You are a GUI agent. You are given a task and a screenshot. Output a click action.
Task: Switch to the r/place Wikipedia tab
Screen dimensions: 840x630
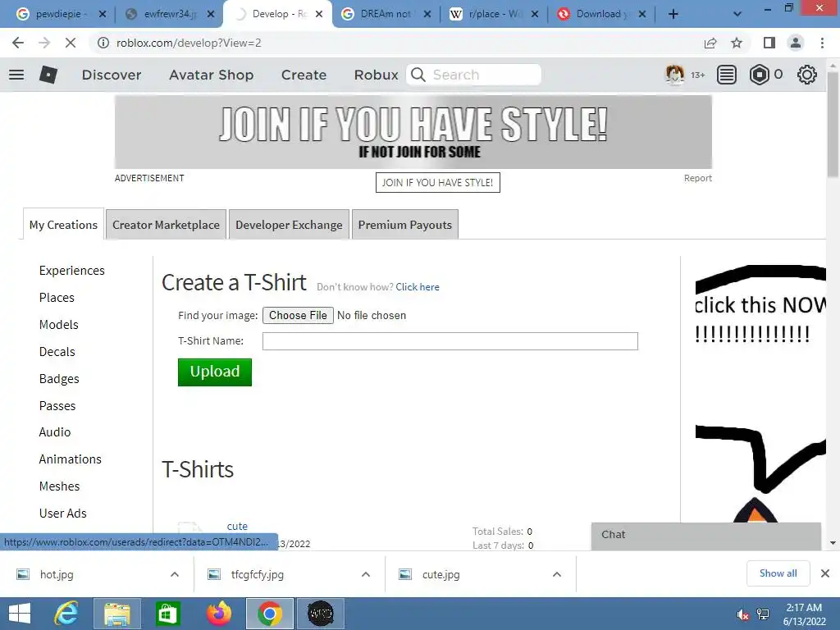(x=494, y=14)
